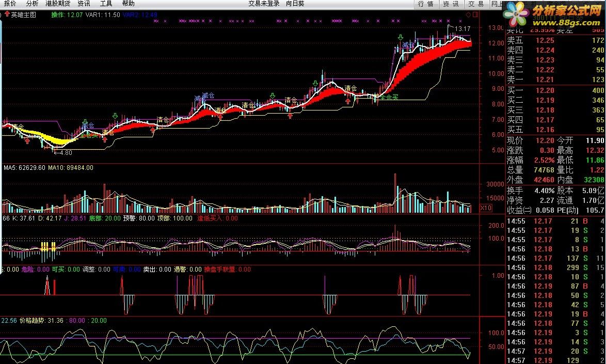Click the 顶部: 100.00 label

click(174, 218)
